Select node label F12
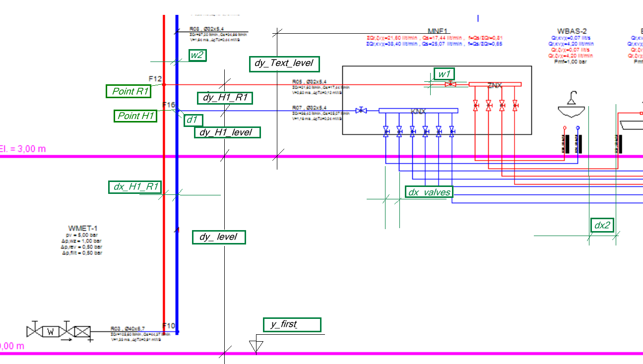Screen dimensions: 643x364 [x=155, y=79]
